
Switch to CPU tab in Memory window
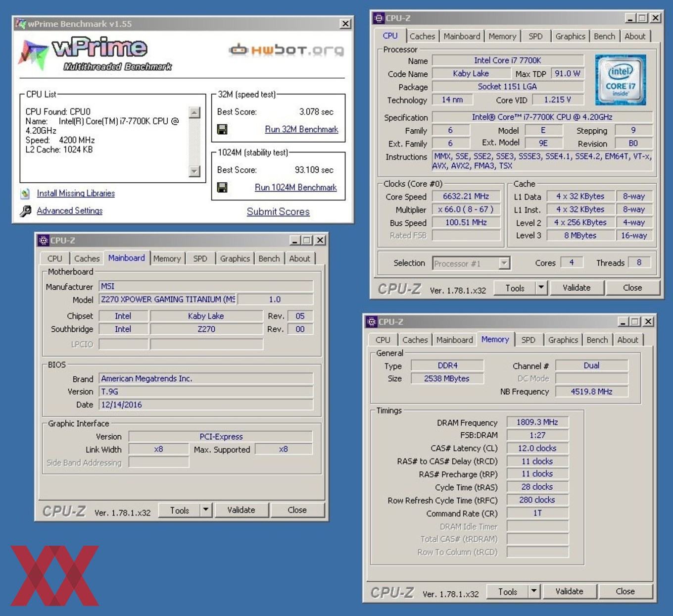[383, 340]
